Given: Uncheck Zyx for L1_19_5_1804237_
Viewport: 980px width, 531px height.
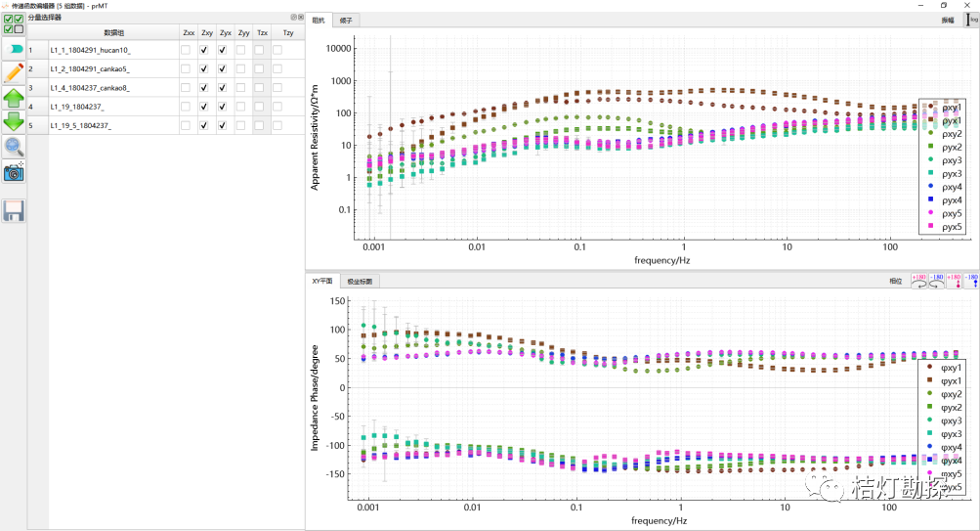Looking at the screenshot, I should click(222, 125).
